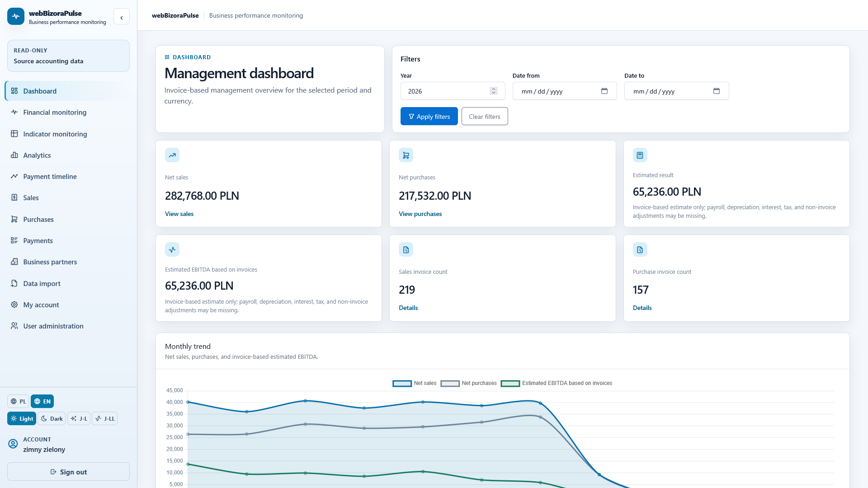
Task: Adjust the Year stepper arrows
Action: [x=494, y=91]
